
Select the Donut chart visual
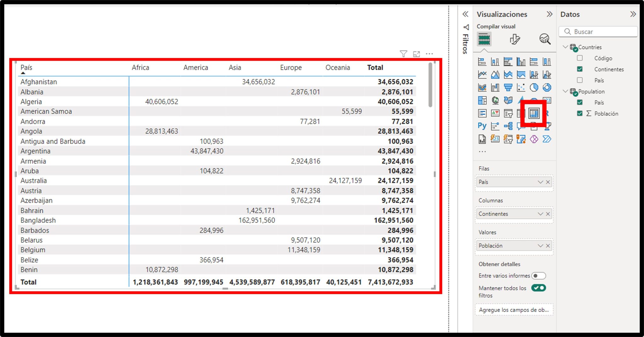point(547,87)
